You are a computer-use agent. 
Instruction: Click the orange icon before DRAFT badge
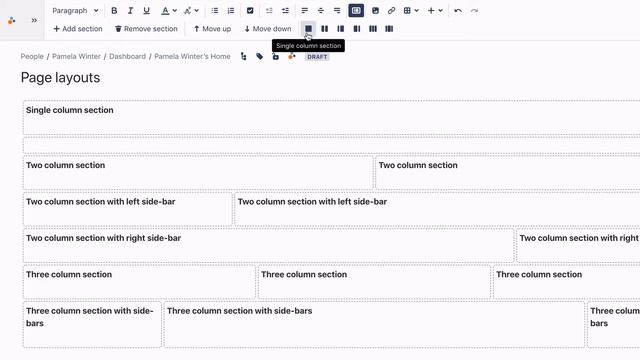click(x=291, y=56)
